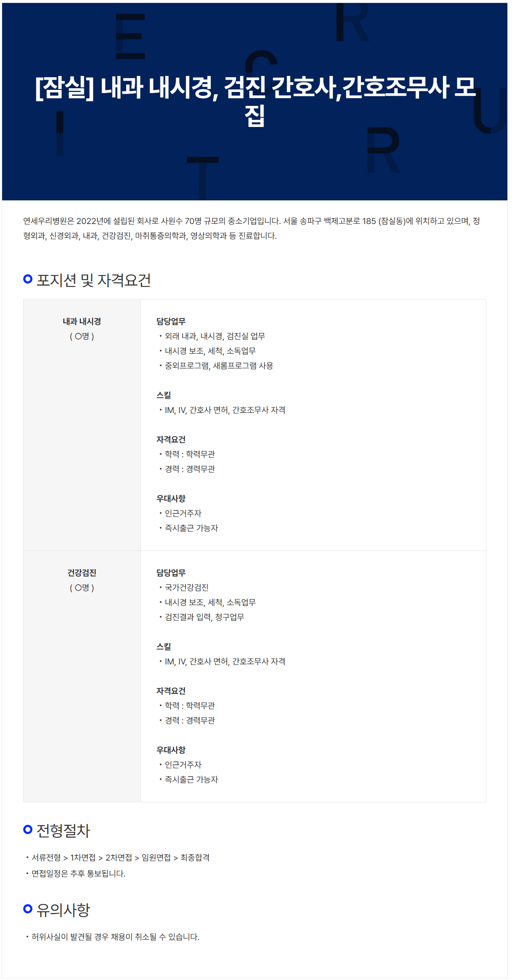The height and width of the screenshot is (980, 512).
Task: Select the 건강검진 position label
Action: (82, 573)
